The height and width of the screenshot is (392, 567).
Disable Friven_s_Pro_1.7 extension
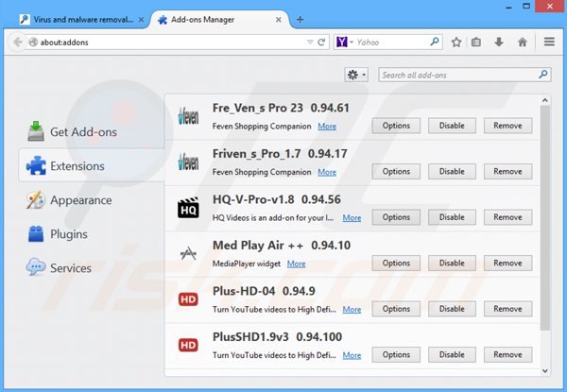tap(452, 171)
